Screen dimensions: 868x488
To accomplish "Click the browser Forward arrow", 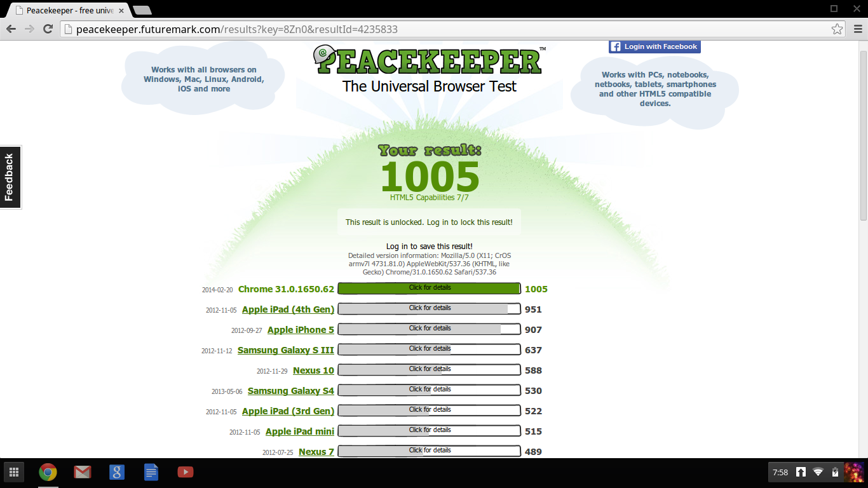I will point(29,29).
